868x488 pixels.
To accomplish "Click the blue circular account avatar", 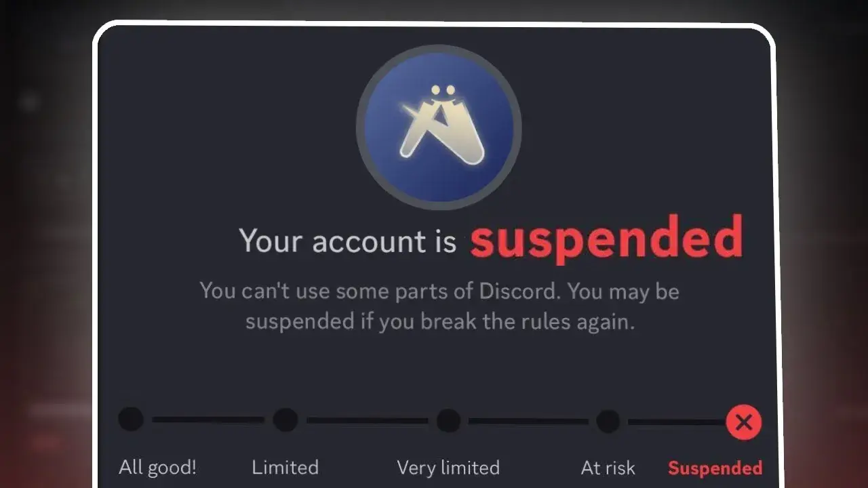I will pyautogui.click(x=439, y=127).
